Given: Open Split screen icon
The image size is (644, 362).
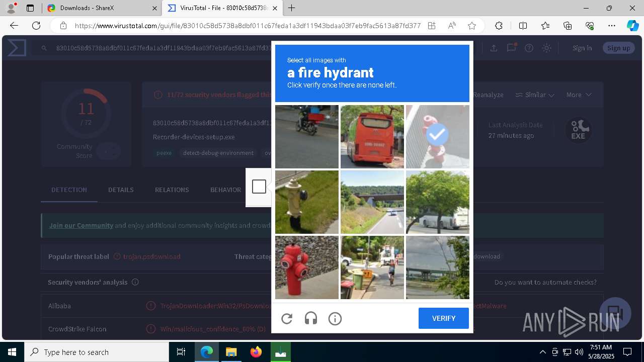Looking at the screenshot, I should click(x=523, y=26).
